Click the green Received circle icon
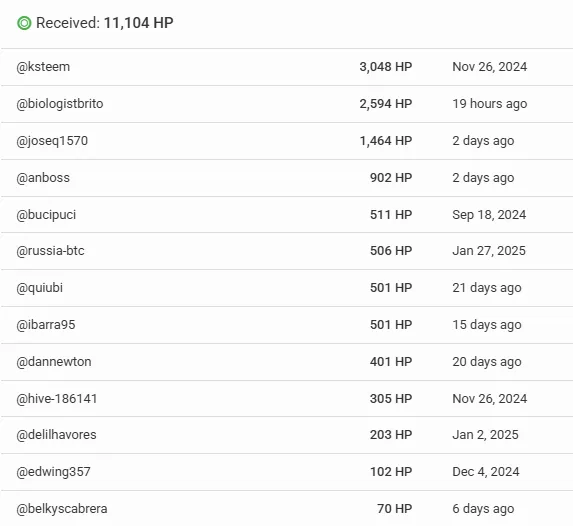The height and width of the screenshot is (526, 573). [24, 23]
